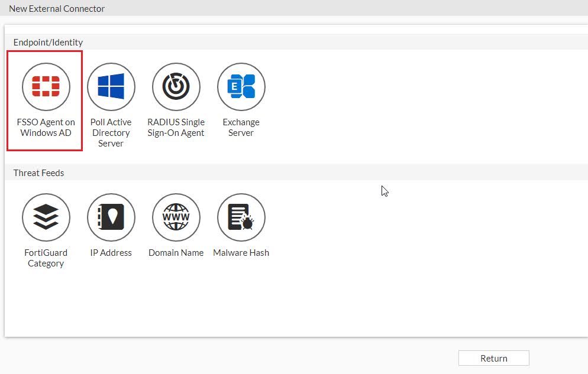Click the 'FSSO Agent on Windows AD' label
This screenshot has height=374, width=588.
pyautogui.click(x=46, y=127)
